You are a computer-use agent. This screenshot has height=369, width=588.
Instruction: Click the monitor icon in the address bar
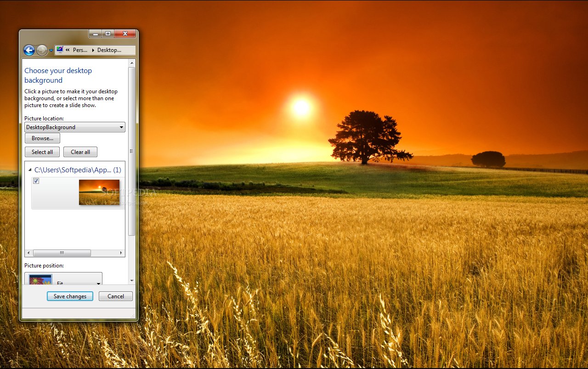(60, 50)
